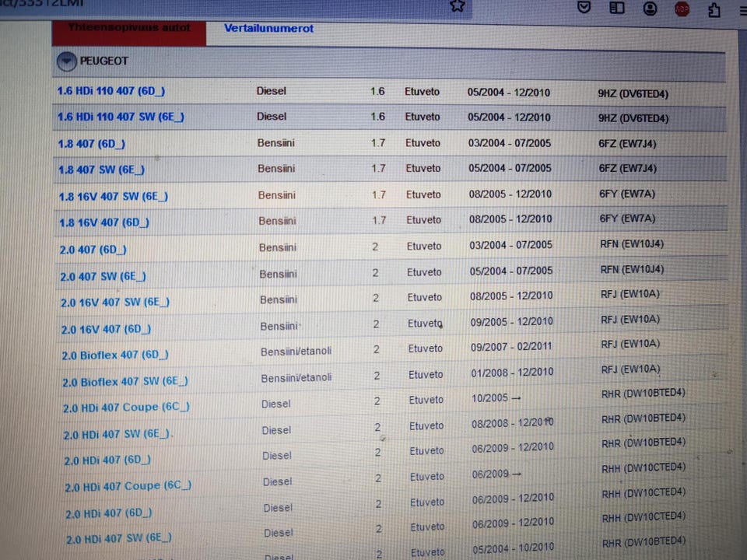The image size is (747, 560).
Task: Open the 1.8 407 (6D_) link
Action: pos(92,144)
